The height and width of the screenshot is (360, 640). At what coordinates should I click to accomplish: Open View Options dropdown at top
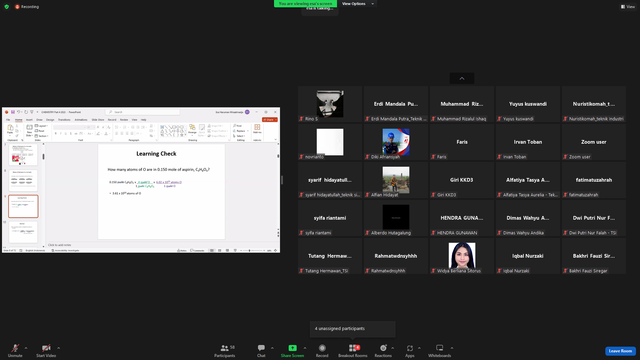[358, 4]
